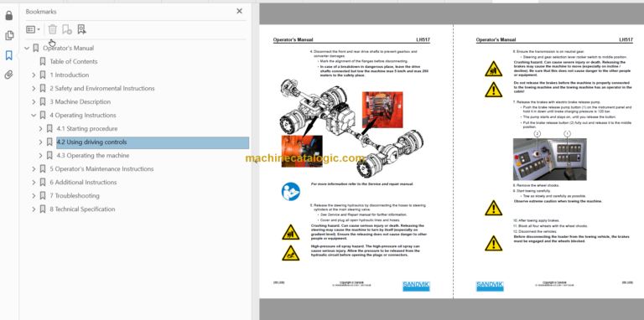
Task: Open the bookmark options dropdown menu
Action: [x=33, y=29]
